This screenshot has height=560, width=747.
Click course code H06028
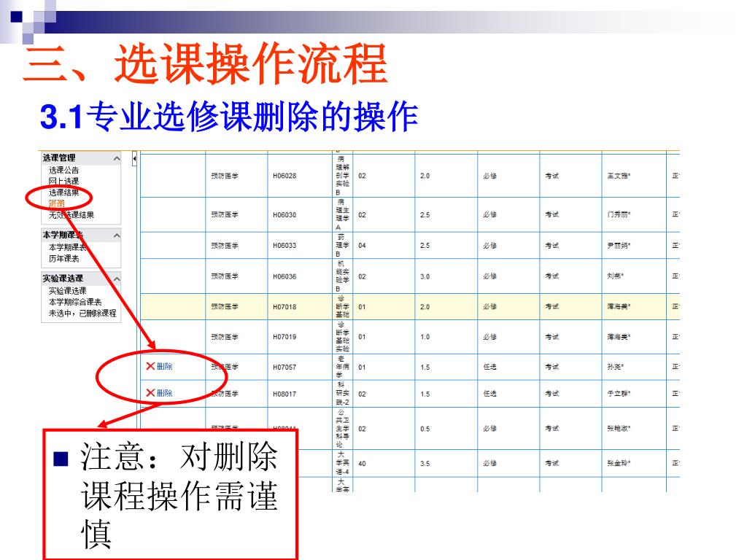pyautogui.click(x=285, y=176)
